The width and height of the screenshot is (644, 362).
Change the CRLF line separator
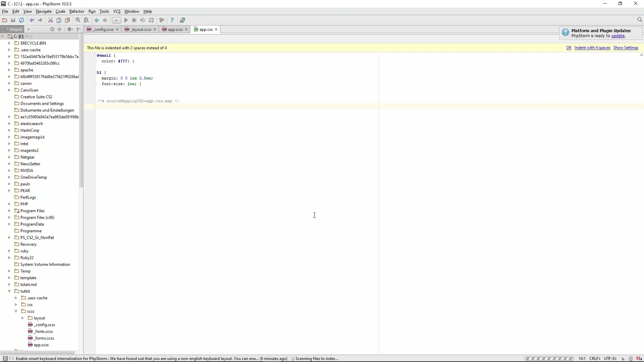click(x=595, y=358)
